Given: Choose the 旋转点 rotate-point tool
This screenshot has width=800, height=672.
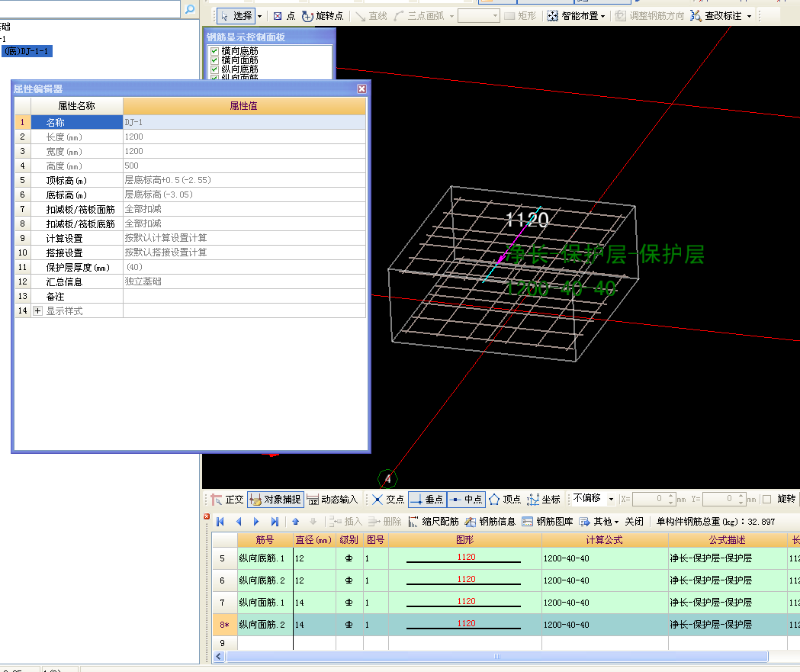Looking at the screenshot, I should 323,16.
